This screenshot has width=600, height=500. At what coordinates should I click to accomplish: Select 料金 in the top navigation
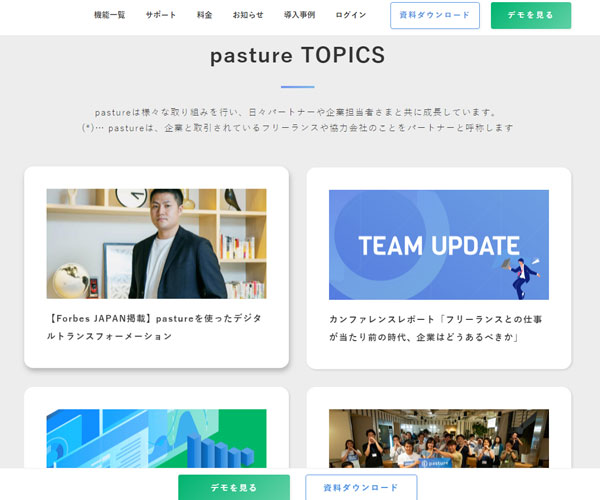coord(204,15)
